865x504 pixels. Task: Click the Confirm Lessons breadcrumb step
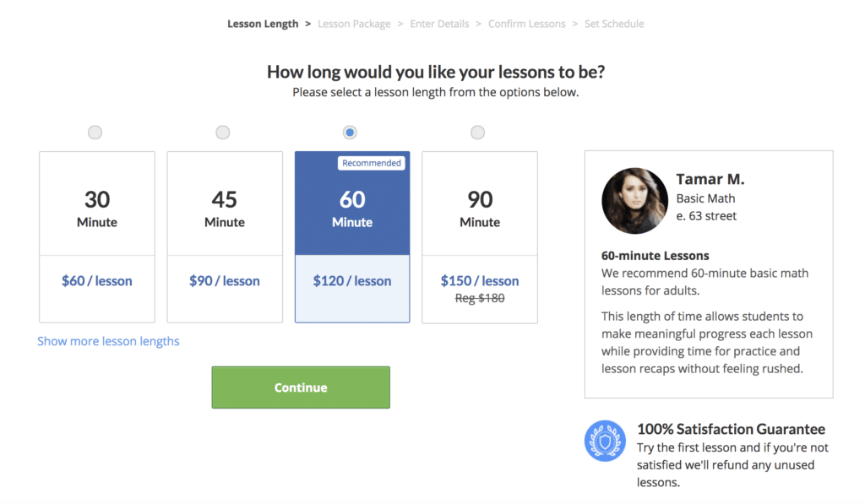526,24
